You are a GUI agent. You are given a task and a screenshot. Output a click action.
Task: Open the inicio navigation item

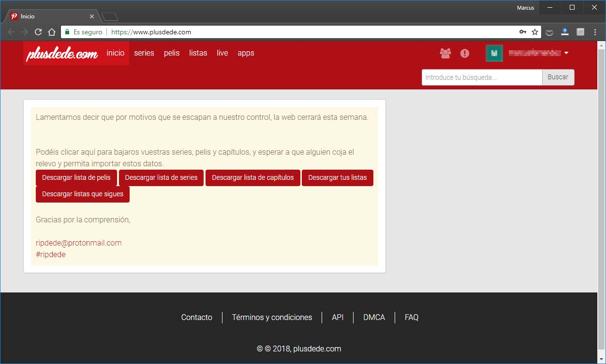click(x=116, y=53)
